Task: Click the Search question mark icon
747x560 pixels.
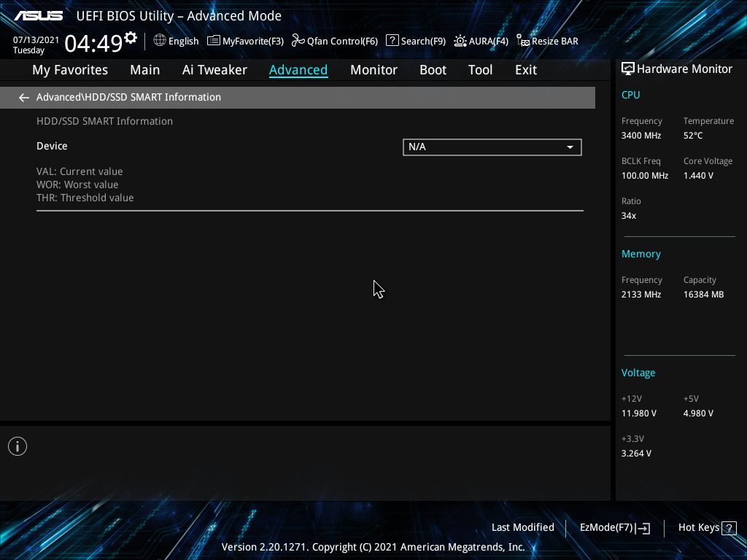Action: (392, 41)
